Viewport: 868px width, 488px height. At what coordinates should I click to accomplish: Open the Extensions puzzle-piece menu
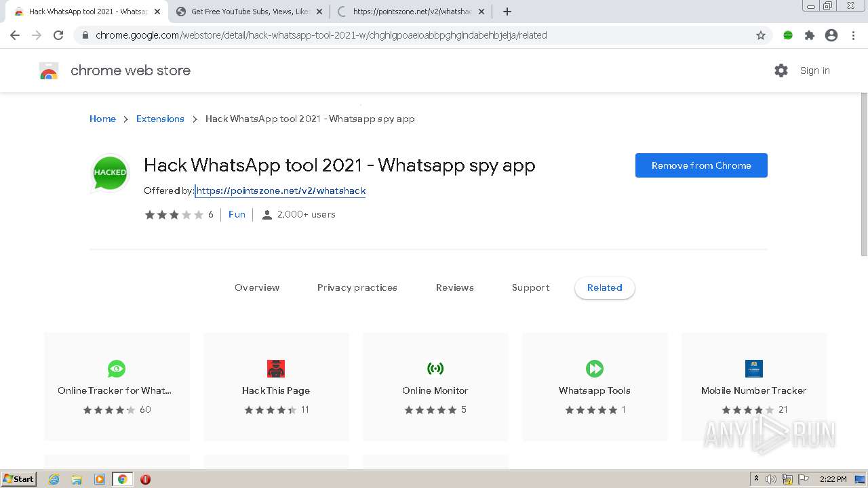pos(810,35)
